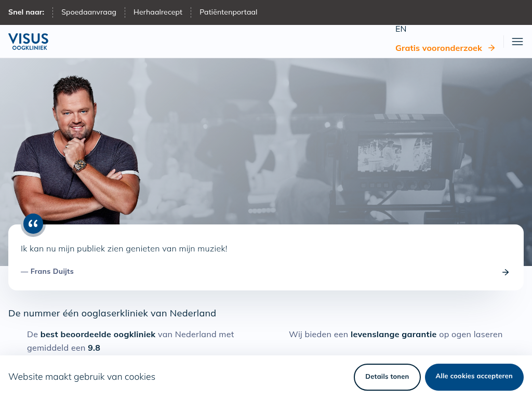Click the arrow beside Gratis vooronderzoek
This screenshot has width=532, height=399.
(491, 48)
